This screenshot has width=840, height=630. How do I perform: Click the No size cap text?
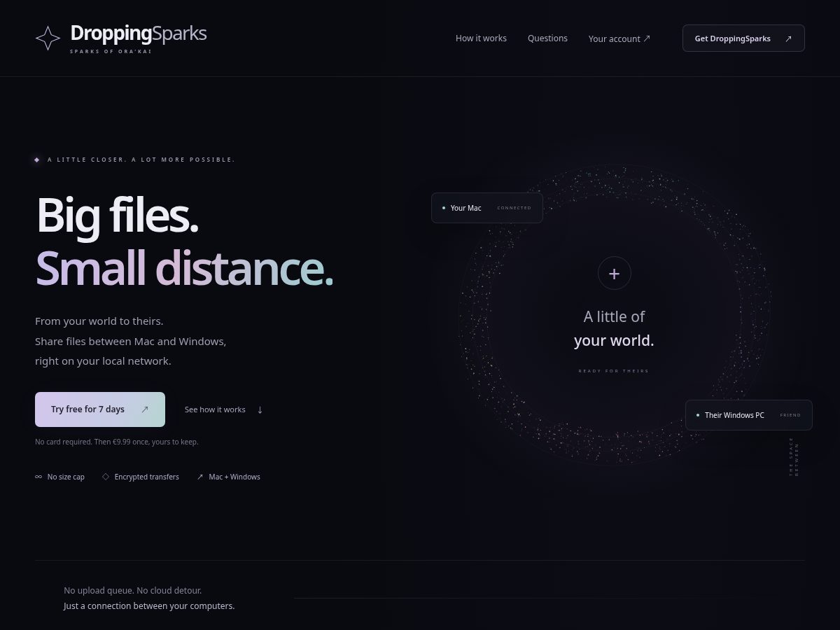click(x=66, y=477)
